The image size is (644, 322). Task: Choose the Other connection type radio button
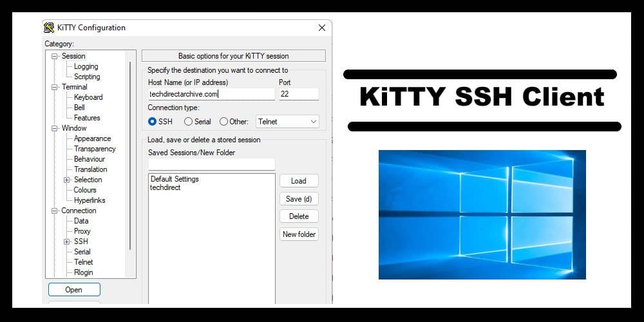click(x=223, y=121)
